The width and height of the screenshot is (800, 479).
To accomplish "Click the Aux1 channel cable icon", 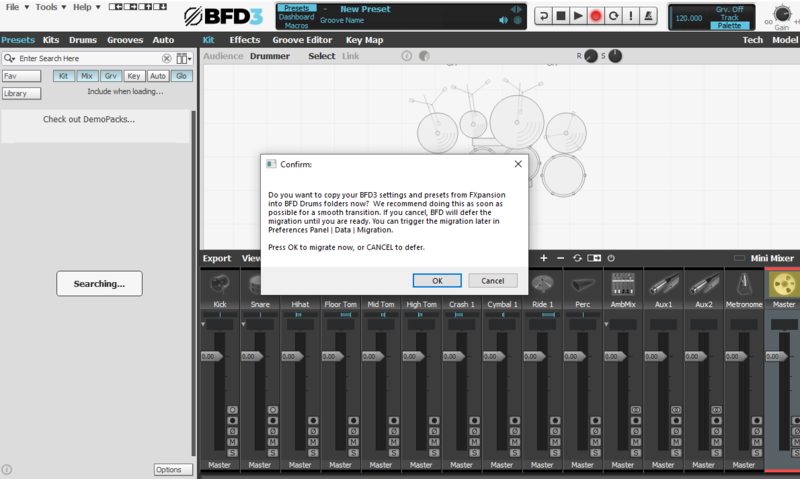I will [663, 284].
